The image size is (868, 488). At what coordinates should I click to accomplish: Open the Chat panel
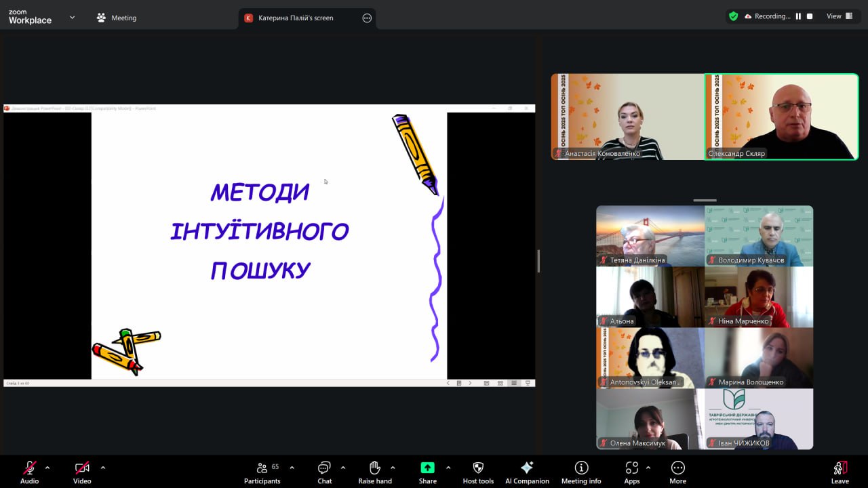coord(325,472)
